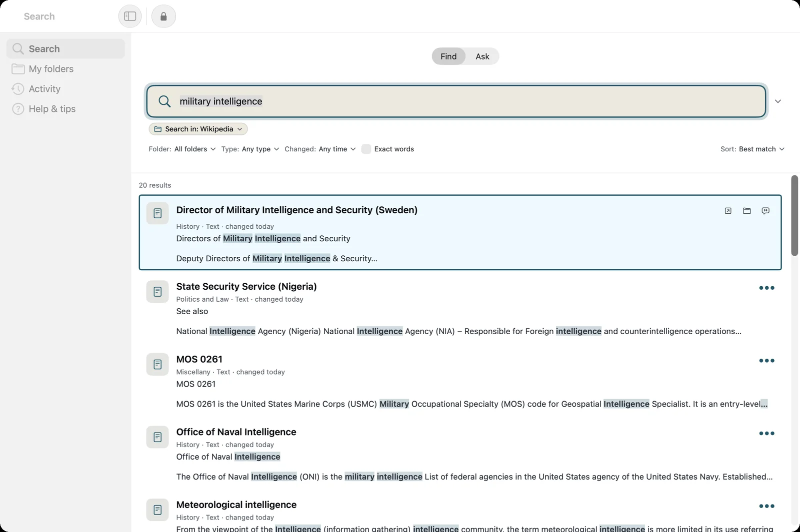The image size is (800, 532).
Task: Open Activity in the sidebar
Action: (65, 89)
